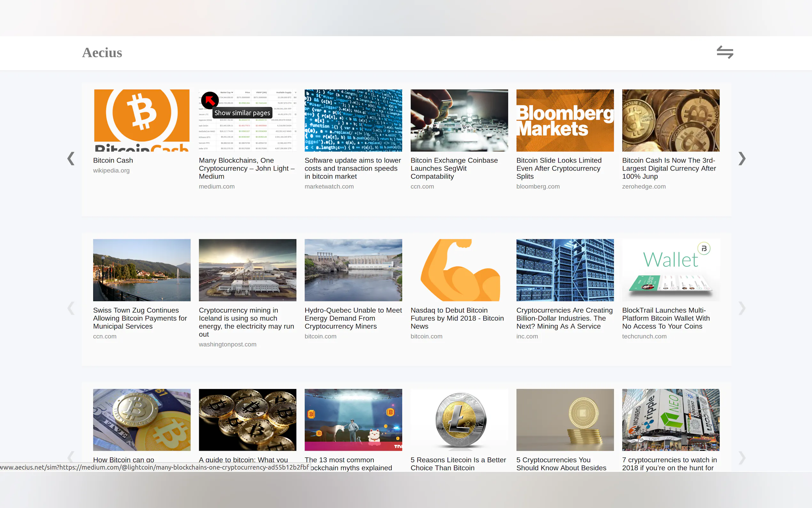
Task: Open Software update aims to lower costs article
Action: point(353,168)
